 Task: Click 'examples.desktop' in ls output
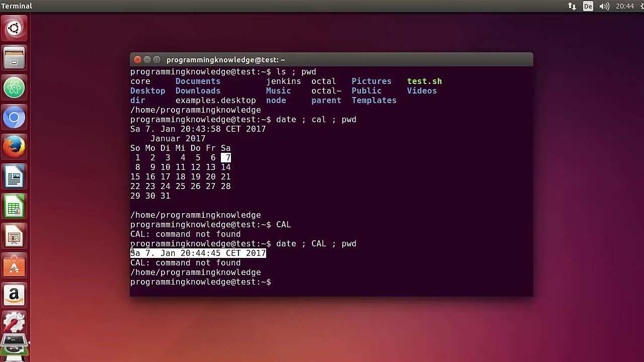(x=215, y=100)
